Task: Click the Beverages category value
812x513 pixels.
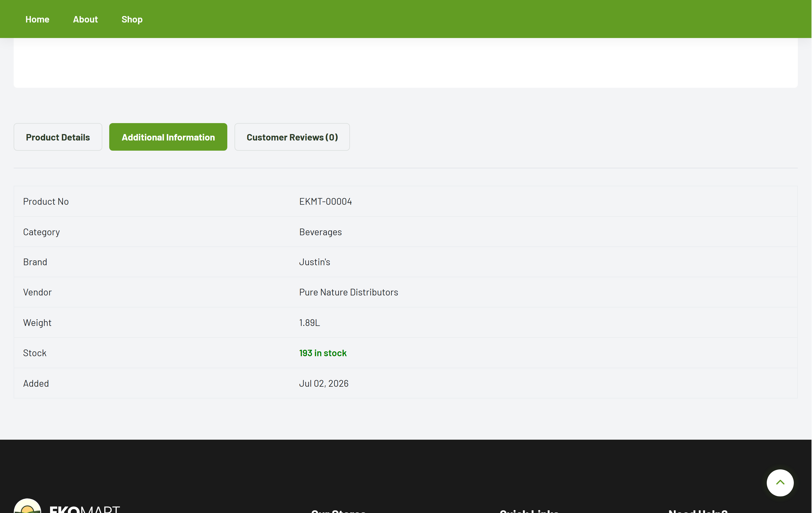Action: 320,232
